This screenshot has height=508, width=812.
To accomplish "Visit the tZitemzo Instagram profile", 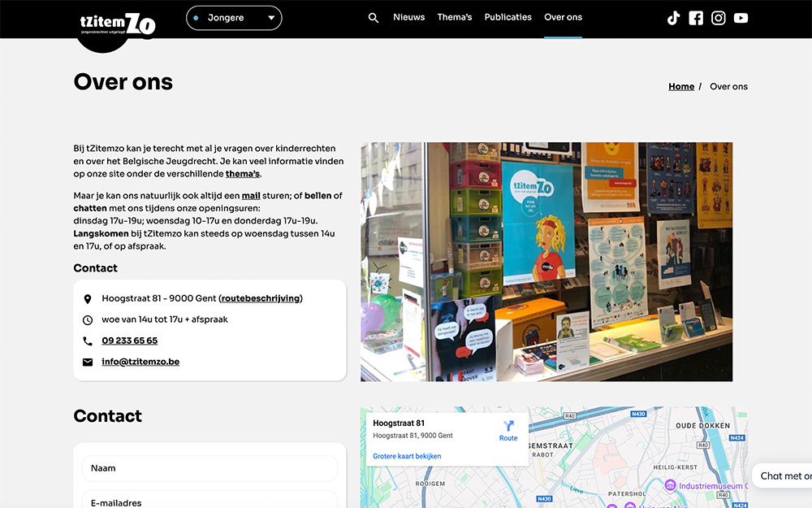I will [x=719, y=18].
